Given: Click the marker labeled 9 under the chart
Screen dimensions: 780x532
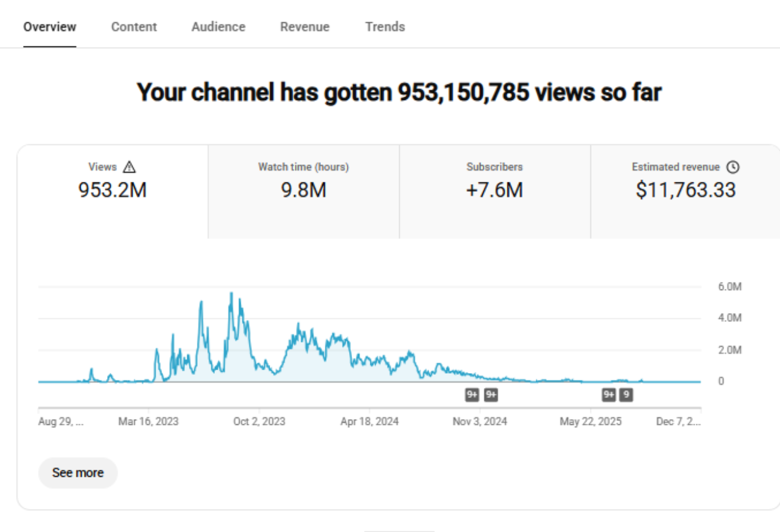Looking at the screenshot, I should (626, 395).
